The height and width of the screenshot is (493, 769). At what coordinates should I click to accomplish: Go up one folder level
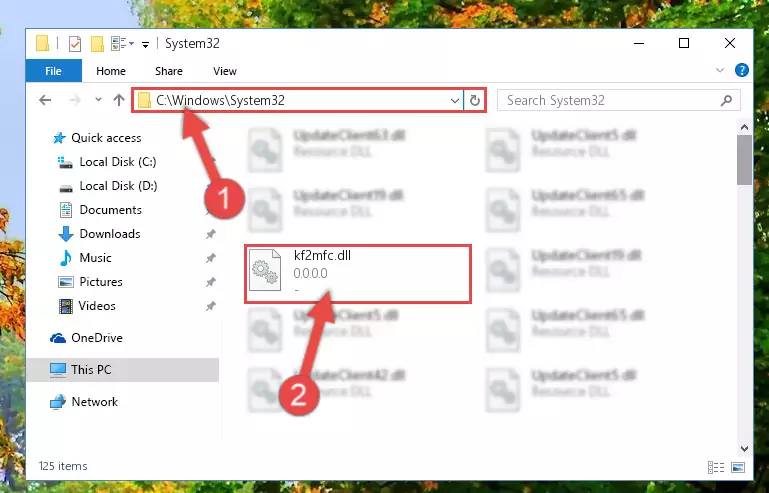point(119,100)
